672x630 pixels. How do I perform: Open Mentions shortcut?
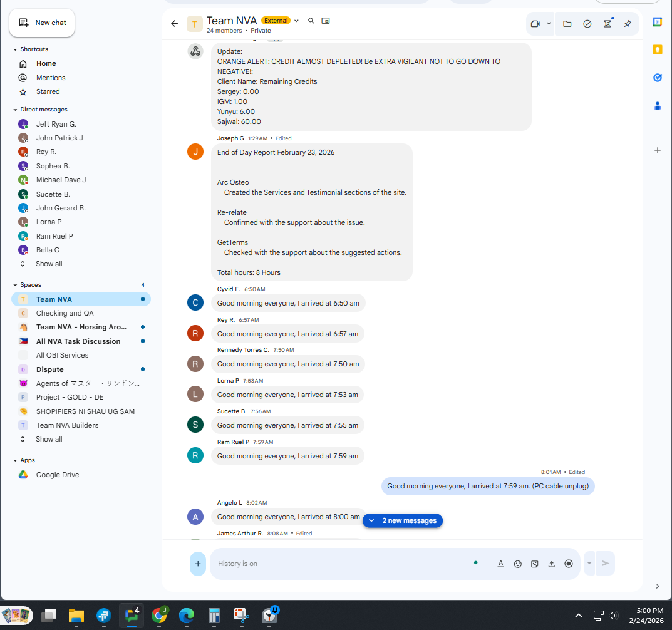click(x=51, y=78)
